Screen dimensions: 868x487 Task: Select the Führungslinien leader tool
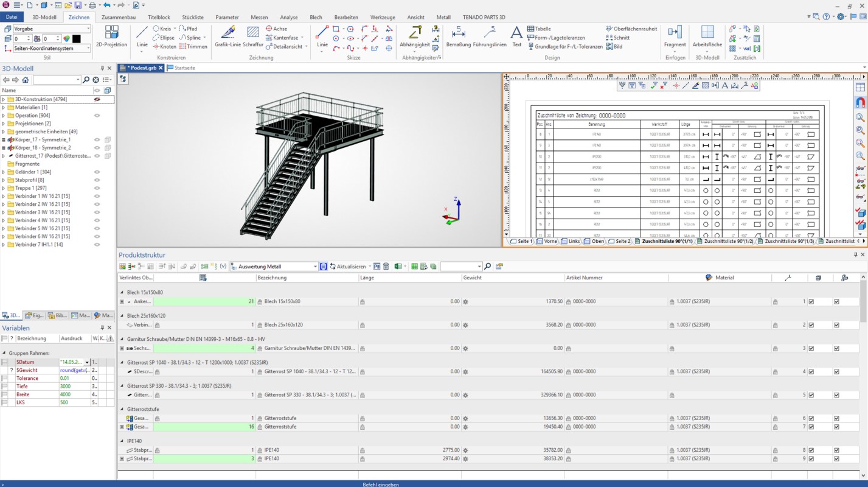point(490,36)
